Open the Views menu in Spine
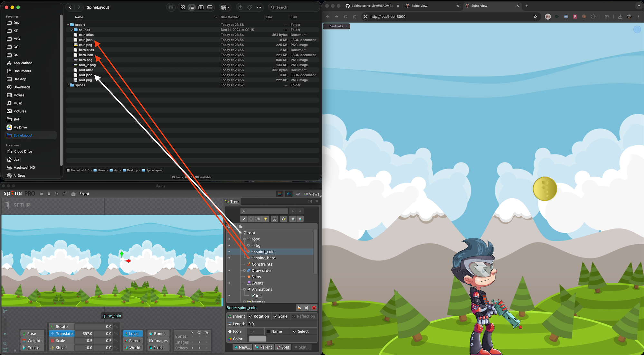The width and height of the screenshot is (644, 355). (x=311, y=194)
